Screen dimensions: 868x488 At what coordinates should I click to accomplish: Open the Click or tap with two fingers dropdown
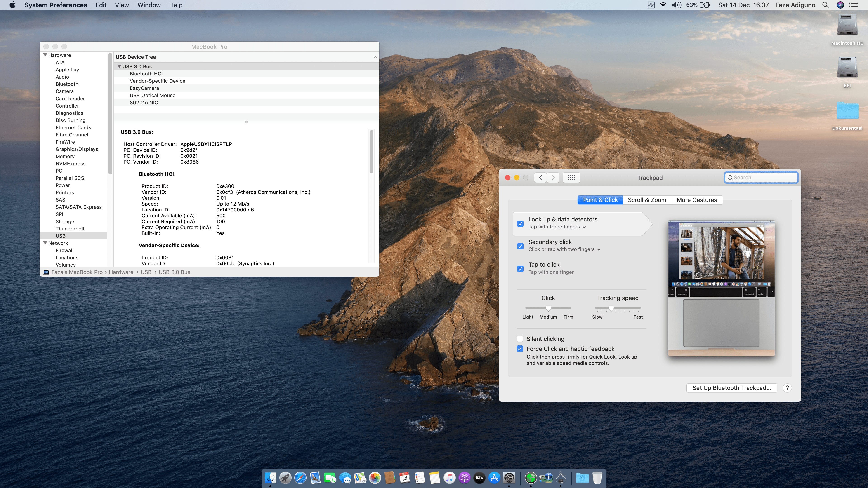pyautogui.click(x=564, y=250)
